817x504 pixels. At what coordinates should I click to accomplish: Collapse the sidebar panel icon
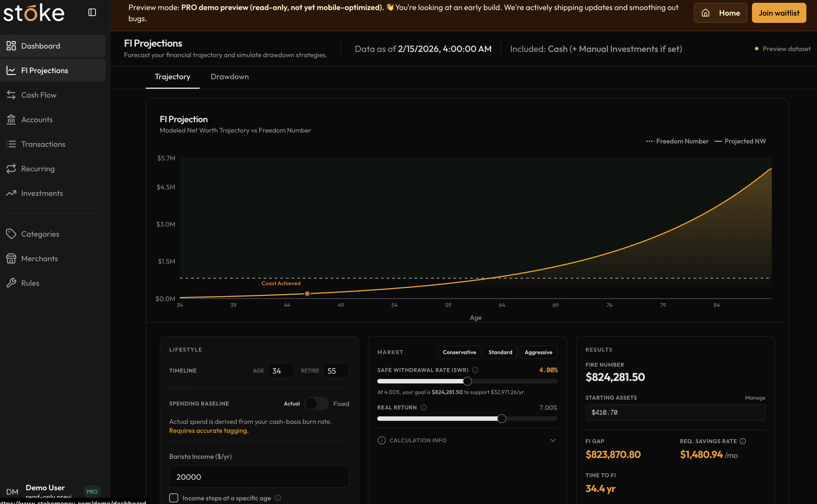(x=92, y=12)
